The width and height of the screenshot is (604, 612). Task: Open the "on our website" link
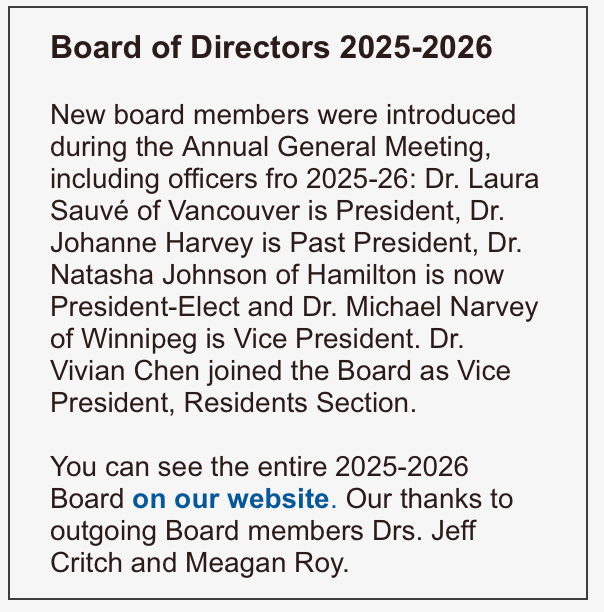[x=231, y=499]
